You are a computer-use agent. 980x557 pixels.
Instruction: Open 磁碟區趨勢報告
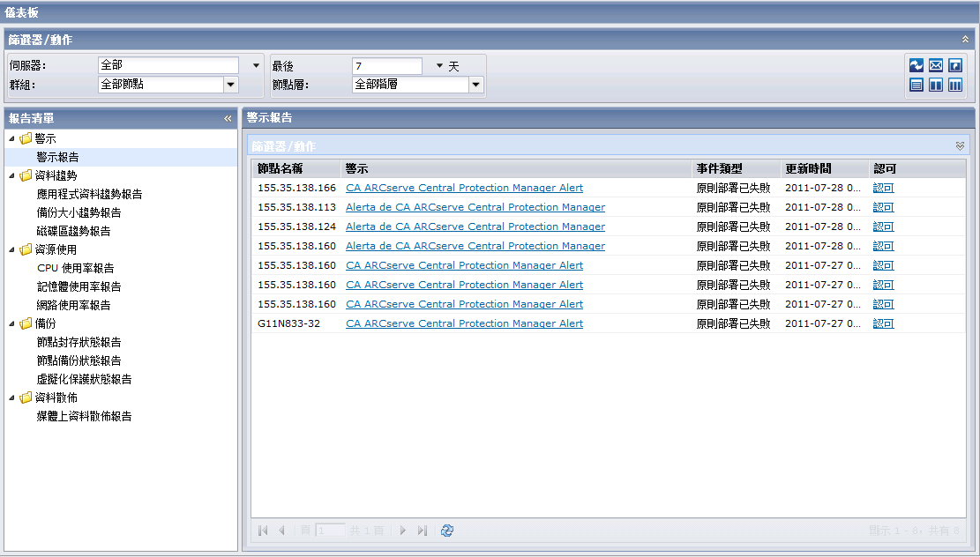click(x=74, y=231)
